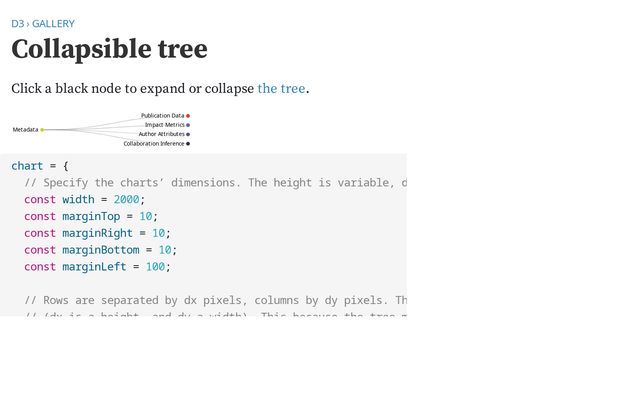Click the width value 2000 in code
Image resolution: width=640 pixels, height=400 pixels.
coord(126,199)
